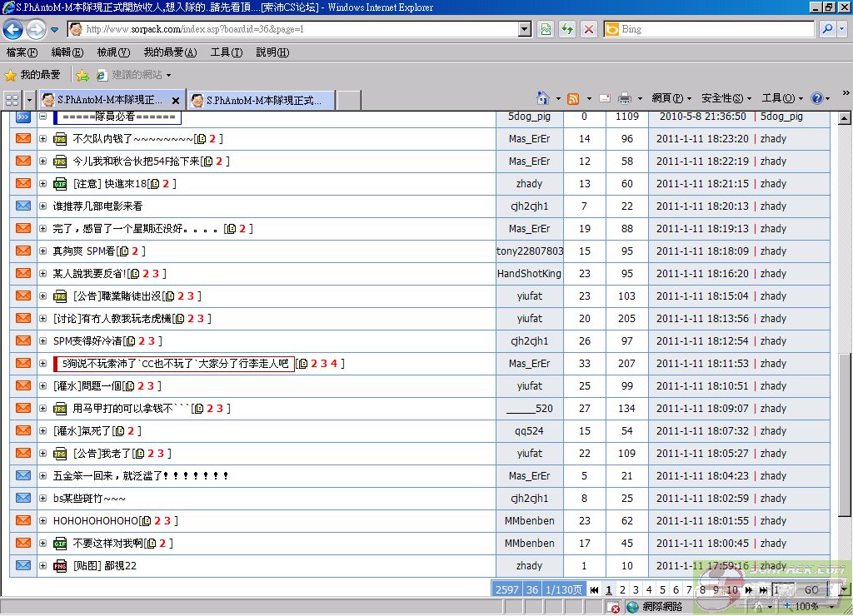853x616 pixels.
Task: Open the 工具(T) menu in menu bar
Action: tap(226, 52)
